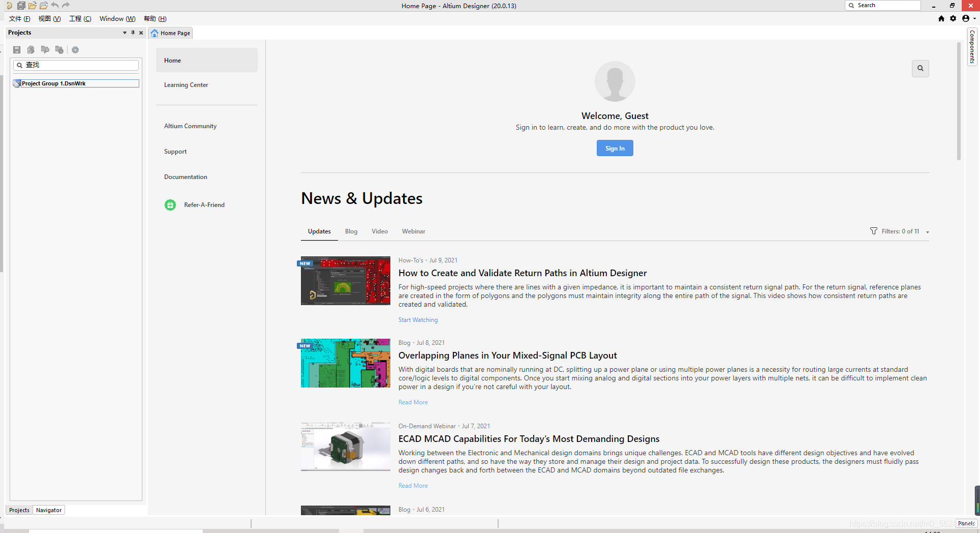This screenshot has height=533, width=980.
Task: Click the folder with gear icon in Projects panel
Action: (59, 50)
